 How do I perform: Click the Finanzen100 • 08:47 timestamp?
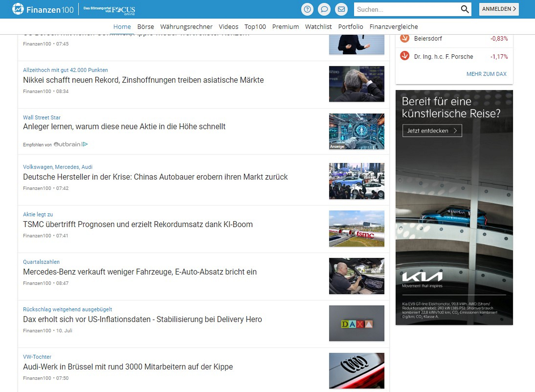[x=46, y=283]
